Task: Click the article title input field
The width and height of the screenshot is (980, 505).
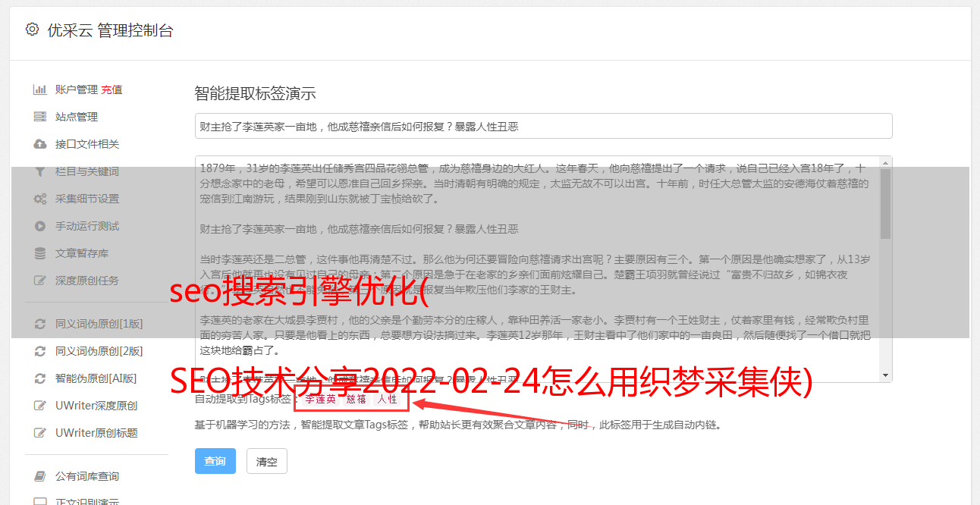Action: (x=543, y=126)
